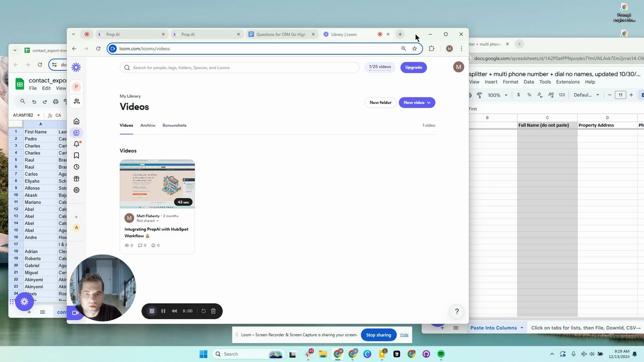Select the Archive tab
644x362 pixels.
[148, 125]
